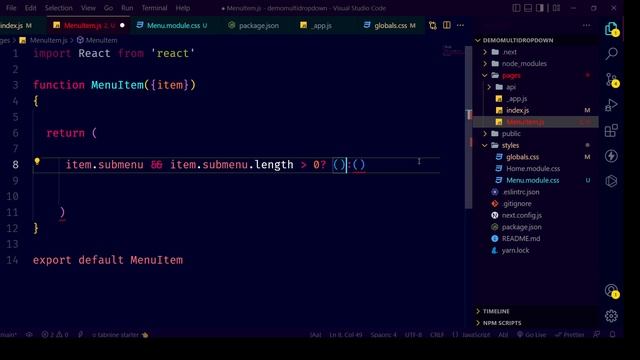Open Explorer panel More Actions ellipsis
Image resolution: width=640 pixels, height=360 pixels.
click(587, 25)
